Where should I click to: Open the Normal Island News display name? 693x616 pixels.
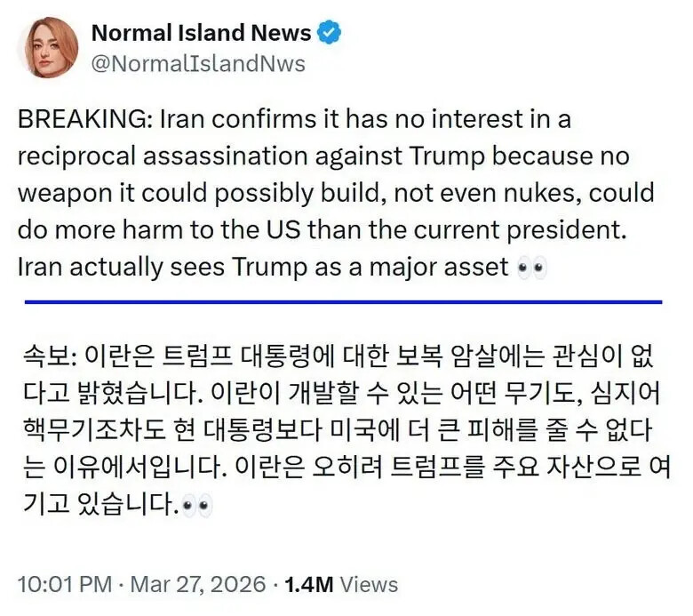coord(201,34)
